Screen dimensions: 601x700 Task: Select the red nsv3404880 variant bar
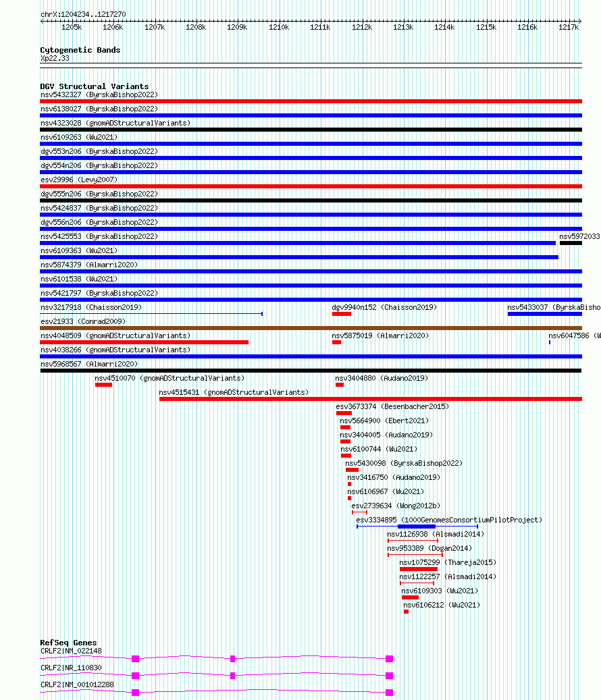tap(340, 385)
